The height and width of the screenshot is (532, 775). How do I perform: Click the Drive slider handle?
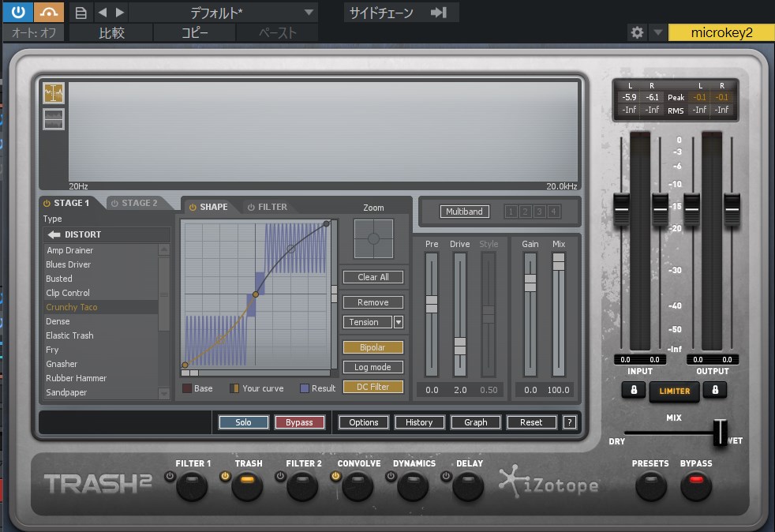coord(460,346)
